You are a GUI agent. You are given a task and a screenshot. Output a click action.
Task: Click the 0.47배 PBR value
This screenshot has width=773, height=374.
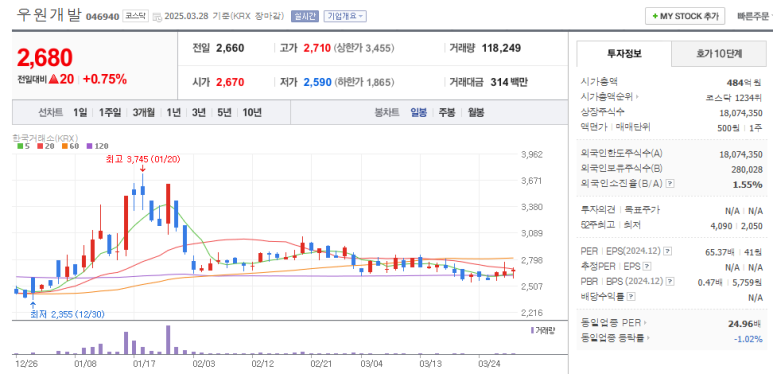click(x=710, y=282)
